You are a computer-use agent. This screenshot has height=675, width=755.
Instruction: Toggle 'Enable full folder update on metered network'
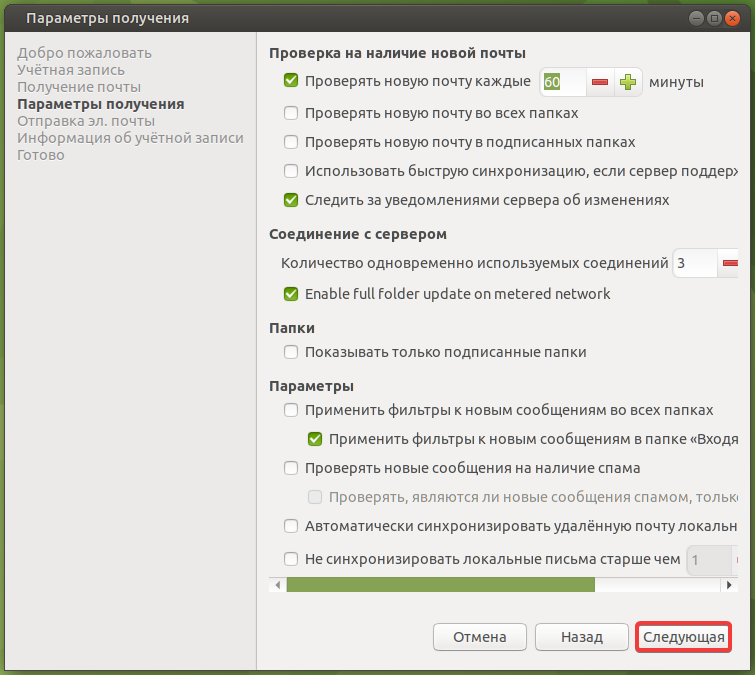click(292, 294)
